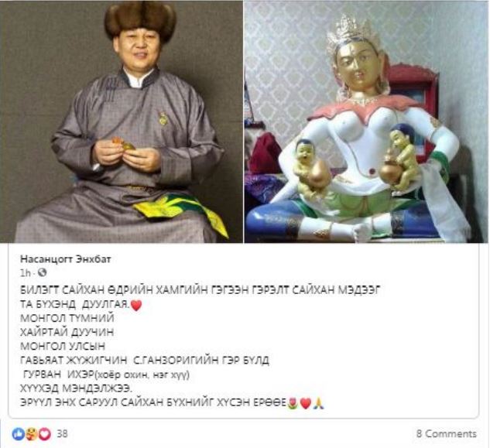This screenshot has height=448, width=490.
Task: Click the МОНГОЛ ТҮМНИЙ line
Action: (67, 318)
